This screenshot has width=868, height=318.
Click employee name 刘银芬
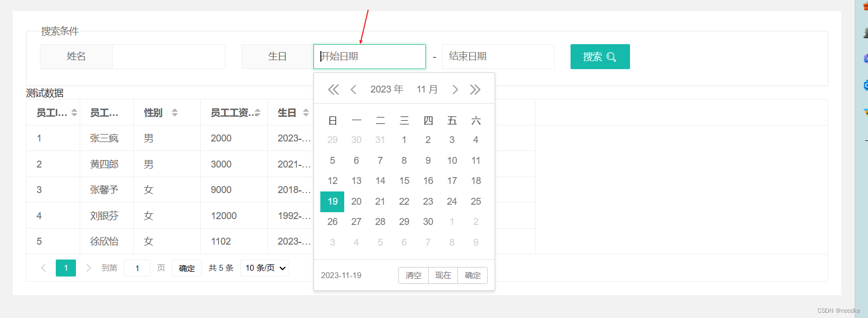(104, 216)
